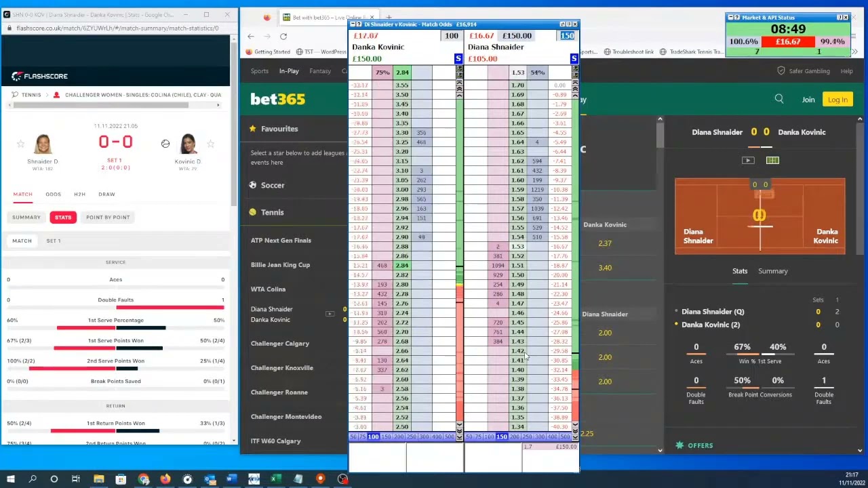868x488 pixels.
Task: Click the blue S button beside Diana Shnaider
Action: pos(574,59)
